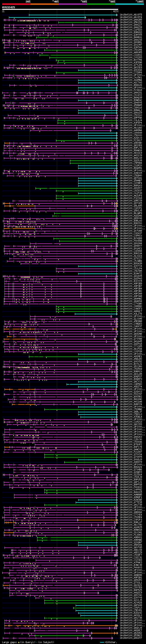146x644 pixels.
Task: Select the query name AV632425
Action: (8, 7)
